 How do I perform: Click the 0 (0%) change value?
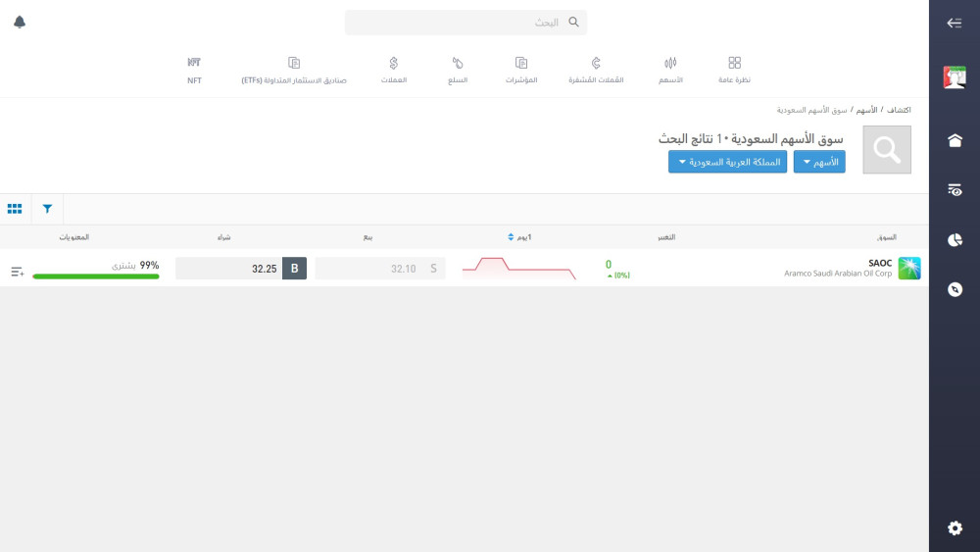point(617,270)
